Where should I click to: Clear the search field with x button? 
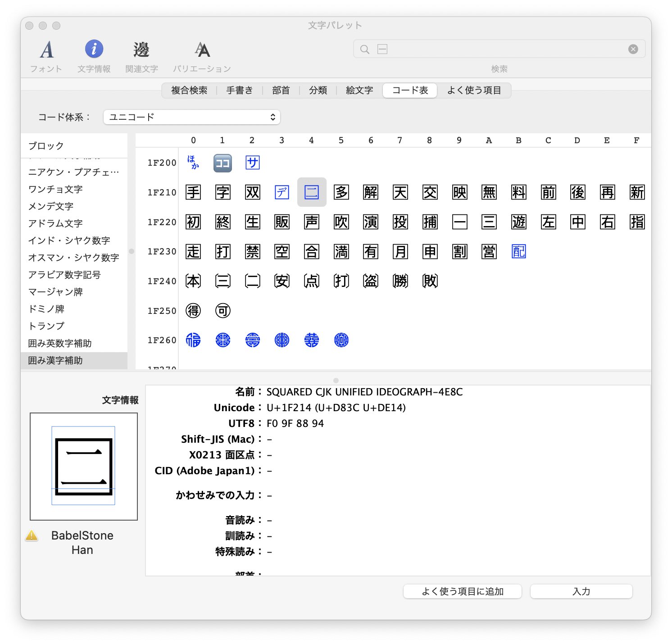(x=633, y=49)
